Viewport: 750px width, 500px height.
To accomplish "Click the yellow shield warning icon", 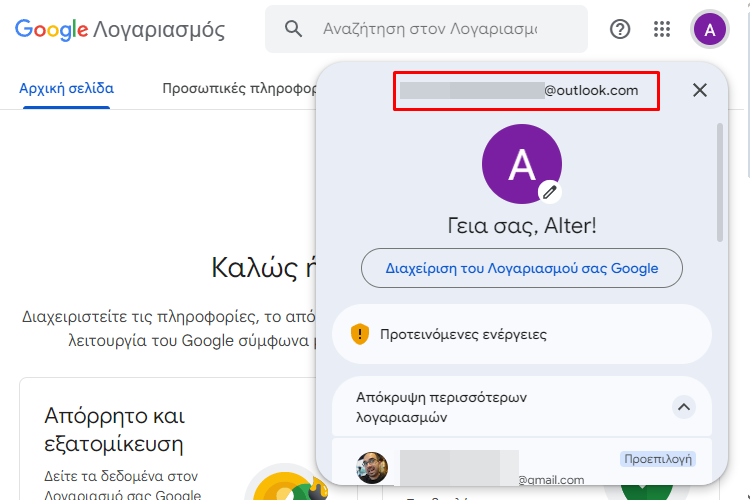I will click(x=360, y=334).
